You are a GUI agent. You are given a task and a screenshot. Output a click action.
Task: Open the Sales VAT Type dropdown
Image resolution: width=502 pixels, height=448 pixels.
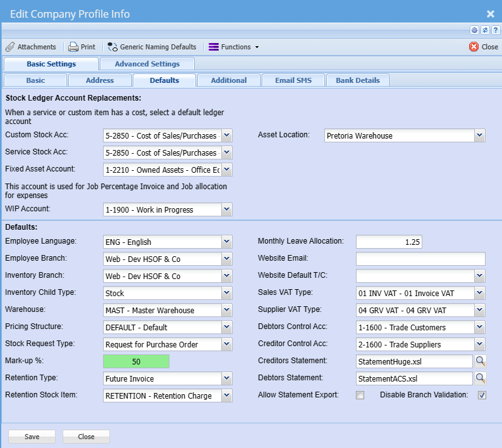pos(479,293)
